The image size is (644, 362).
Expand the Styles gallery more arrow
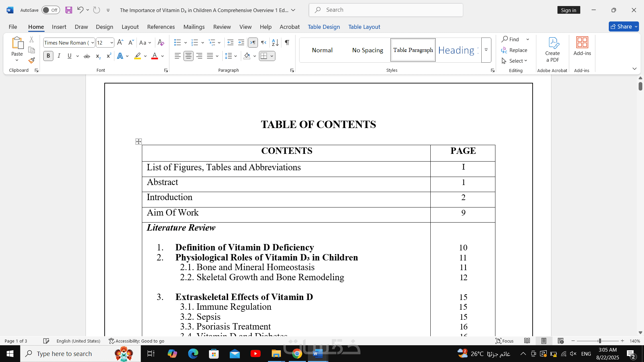point(486,50)
